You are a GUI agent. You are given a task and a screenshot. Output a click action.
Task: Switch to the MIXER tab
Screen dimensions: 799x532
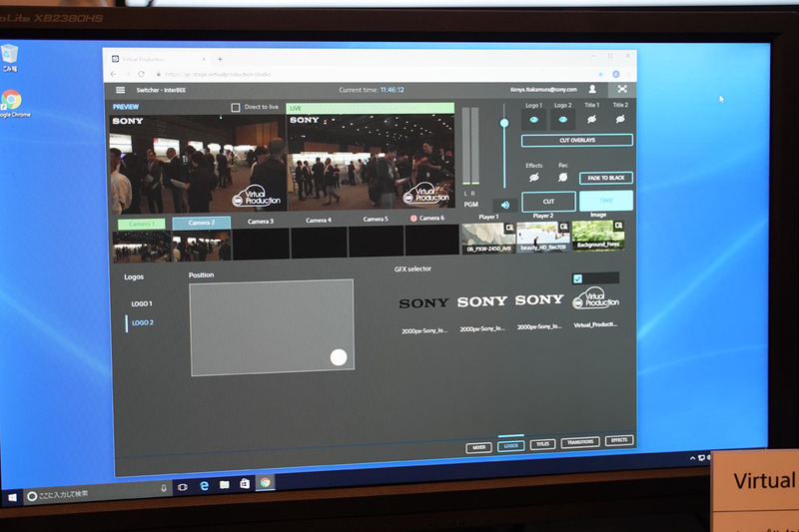tap(479, 447)
